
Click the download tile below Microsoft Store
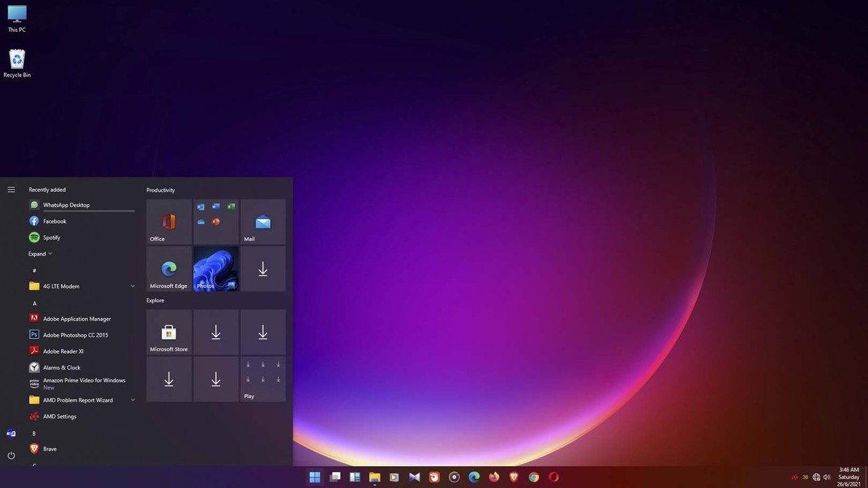tap(169, 379)
